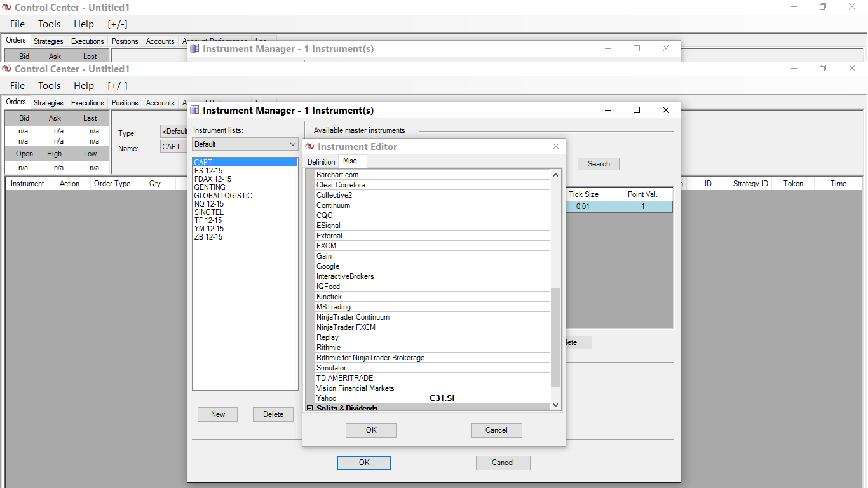
Task: Switch to the Definition tab in Instrument Editor
Action: [x=321, y=162]
